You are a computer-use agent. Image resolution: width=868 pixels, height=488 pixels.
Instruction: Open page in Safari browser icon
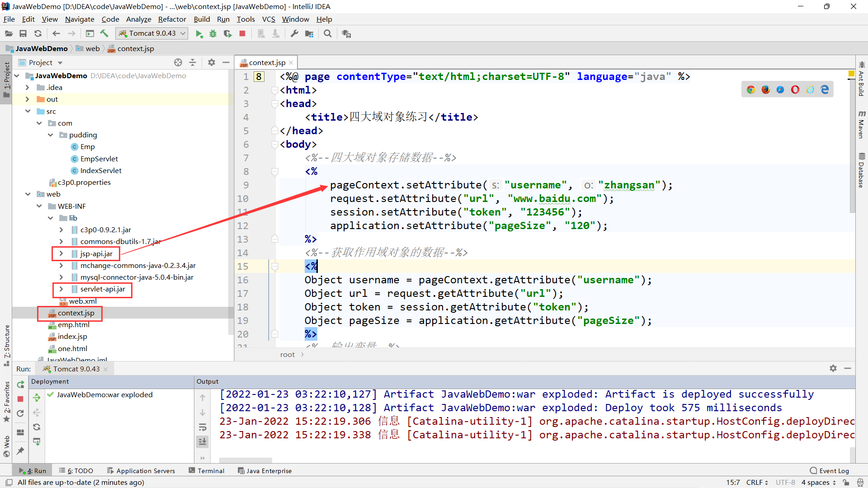pyautogui.click(x=780, y=89)
